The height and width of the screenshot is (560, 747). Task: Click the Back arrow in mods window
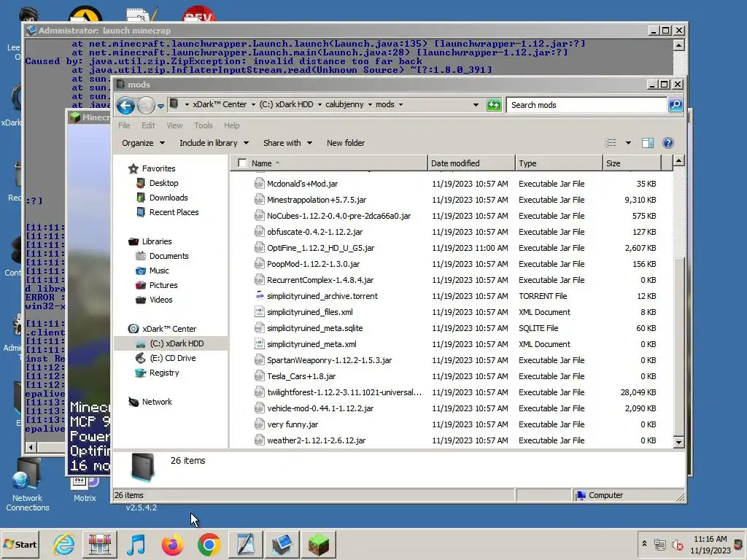tap(125, 105)
